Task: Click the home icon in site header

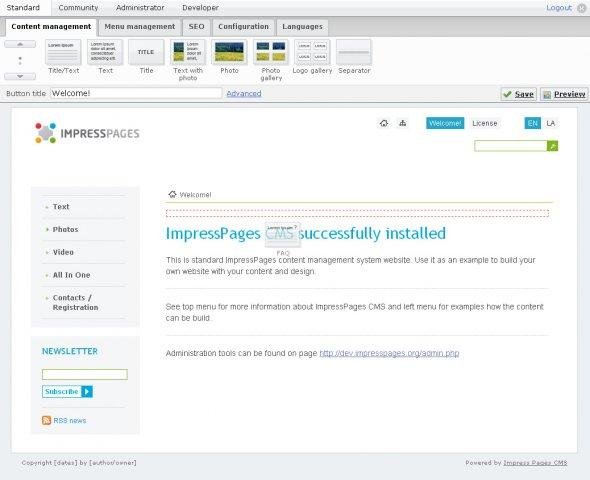Action: 384,123
